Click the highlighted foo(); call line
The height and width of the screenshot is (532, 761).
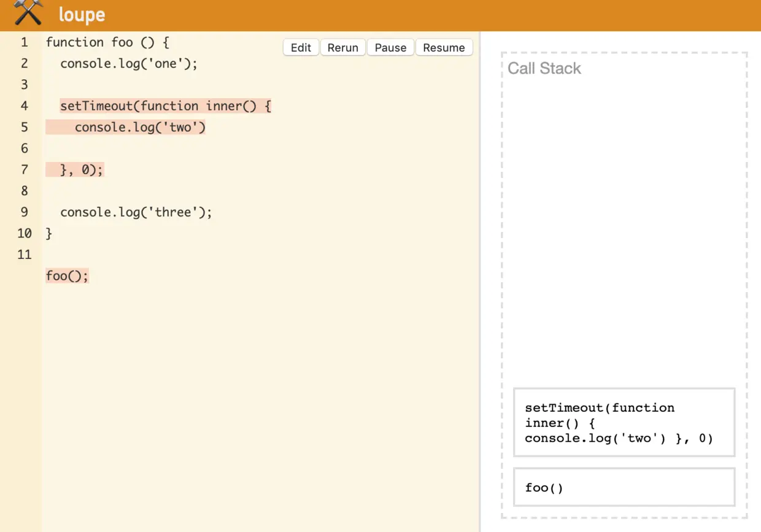tap(68, 276)
